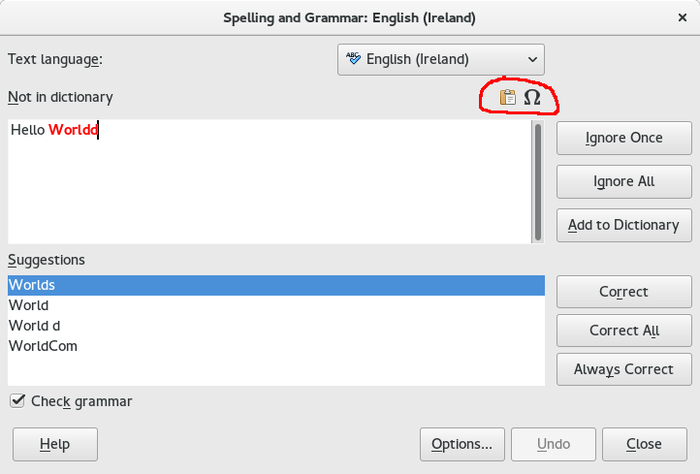The width and height of the screenshot is (700, 474).
Task: Click the Ignore All button
Action: [x=624, y=181]
